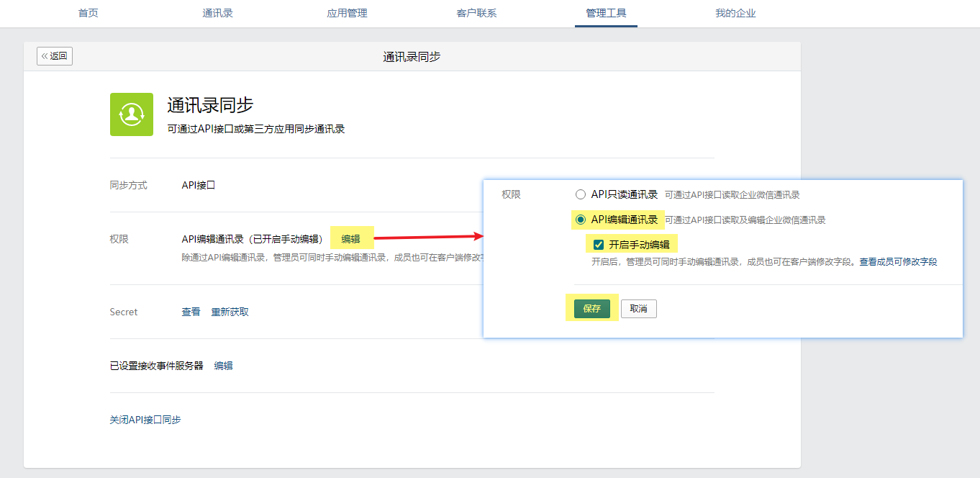This screenshot has width=980, height=478.
Task: Open the 首页 tab
Action: point(89,13)
